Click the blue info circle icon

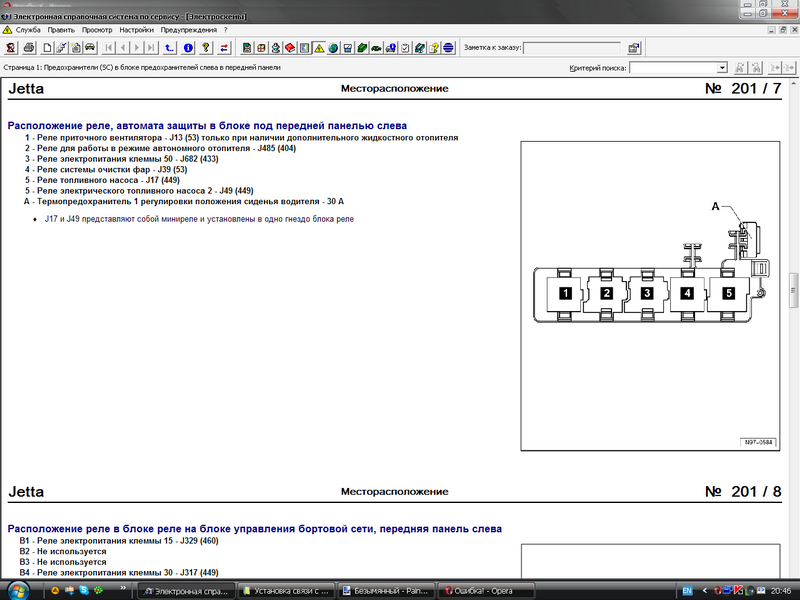[x=188, y=48]
